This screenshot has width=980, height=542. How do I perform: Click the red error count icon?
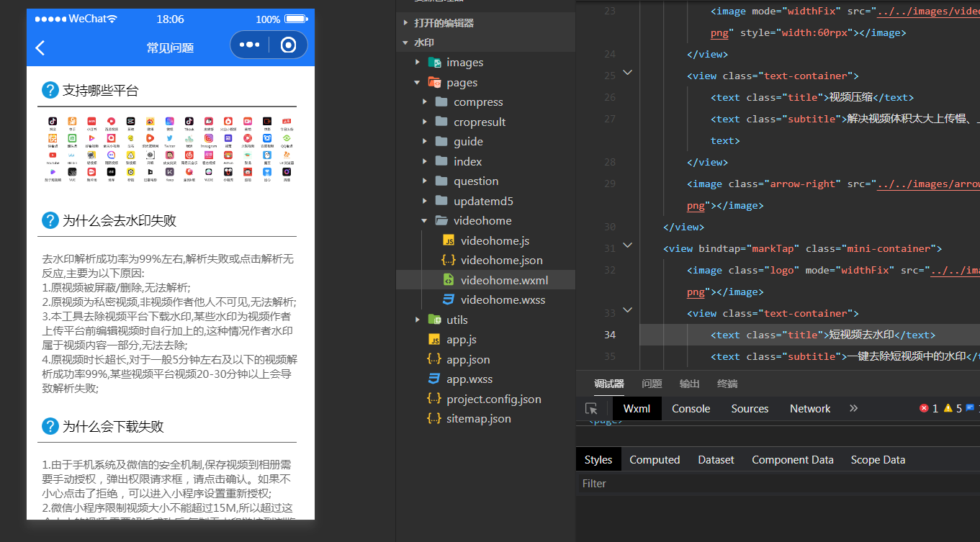924,408
